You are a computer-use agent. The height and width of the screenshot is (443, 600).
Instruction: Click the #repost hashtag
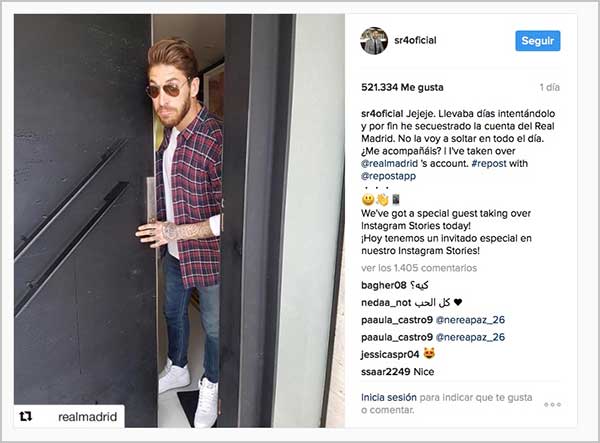489,163
